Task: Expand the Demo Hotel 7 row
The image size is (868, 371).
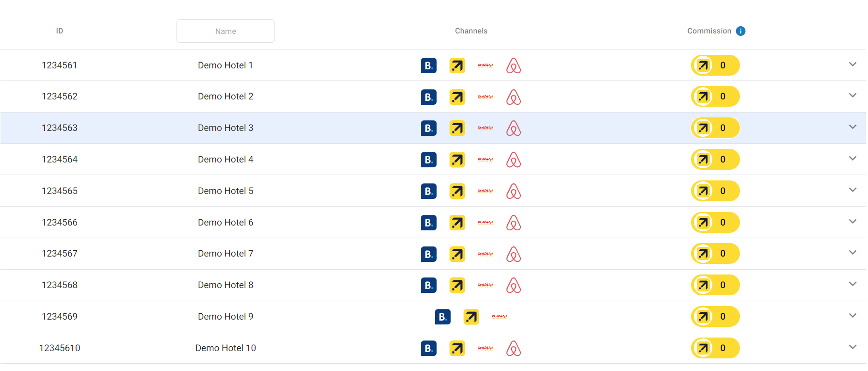Action: pyautogui.click(x=852, y=253)
